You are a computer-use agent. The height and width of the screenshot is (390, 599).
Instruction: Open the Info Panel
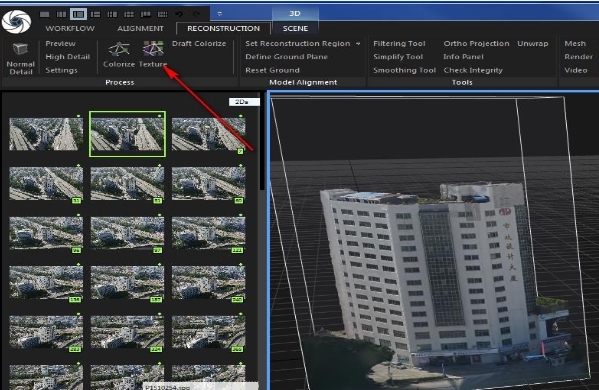(x=463, y=57)
